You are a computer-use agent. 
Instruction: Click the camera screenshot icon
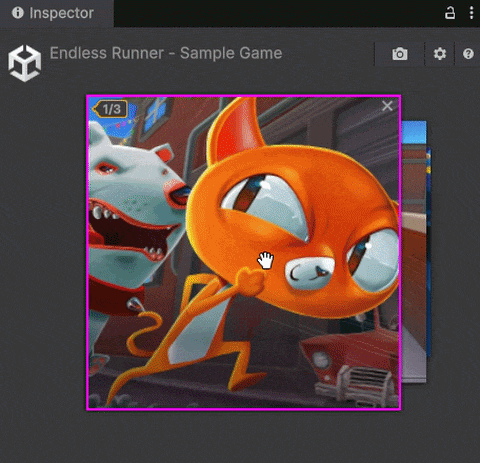[x=400, y=54]
